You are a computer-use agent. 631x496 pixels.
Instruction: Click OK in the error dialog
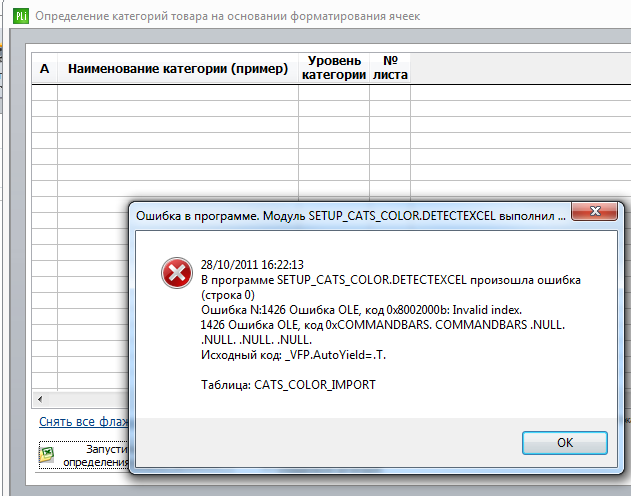tap(565, 443)
